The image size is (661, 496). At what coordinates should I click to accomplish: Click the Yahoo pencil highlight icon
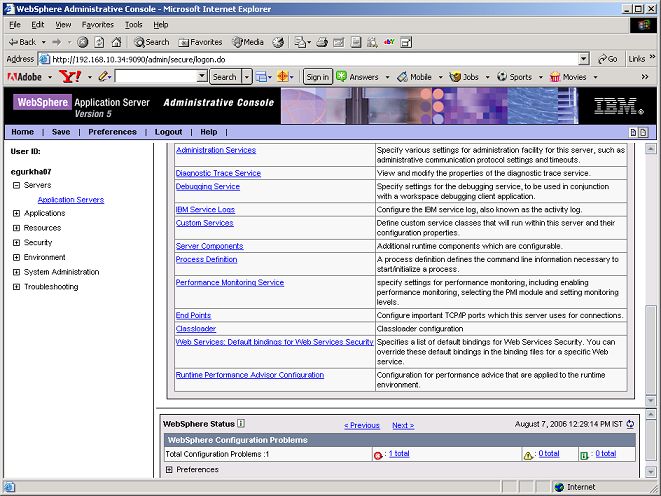click(x=103, y=77)
